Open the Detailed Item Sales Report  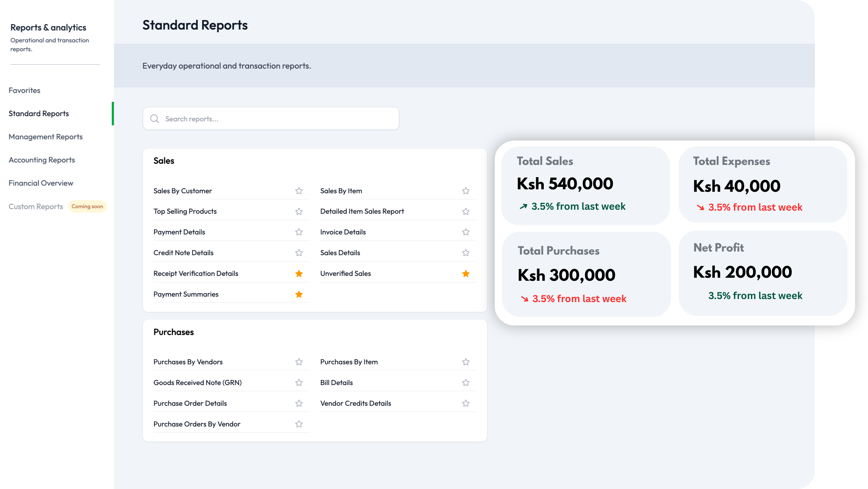coord(362,212)
